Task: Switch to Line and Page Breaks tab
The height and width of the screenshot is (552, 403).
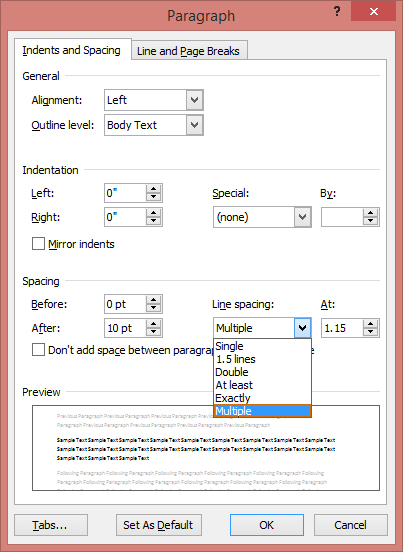Action: click(188, 51)
